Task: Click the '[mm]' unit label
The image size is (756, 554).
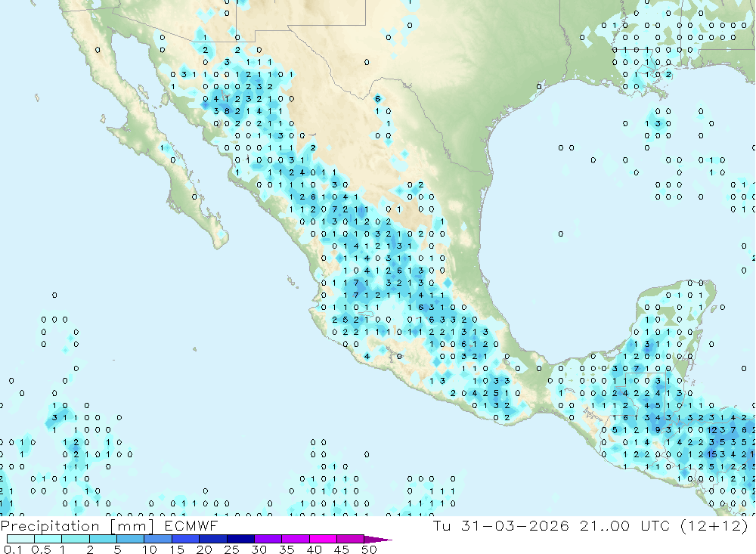Action: pos(132,526)
